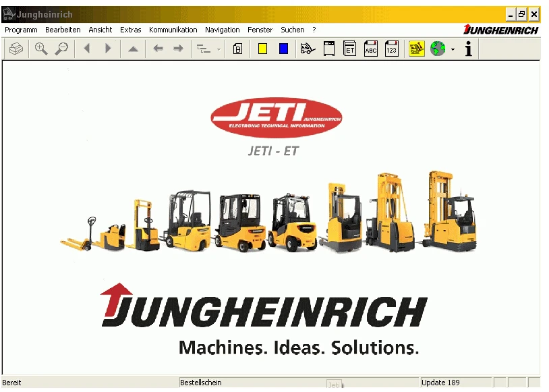549x392 pixels.
Task: Close the Jungheinrich window
Action: tap(534, 14)
